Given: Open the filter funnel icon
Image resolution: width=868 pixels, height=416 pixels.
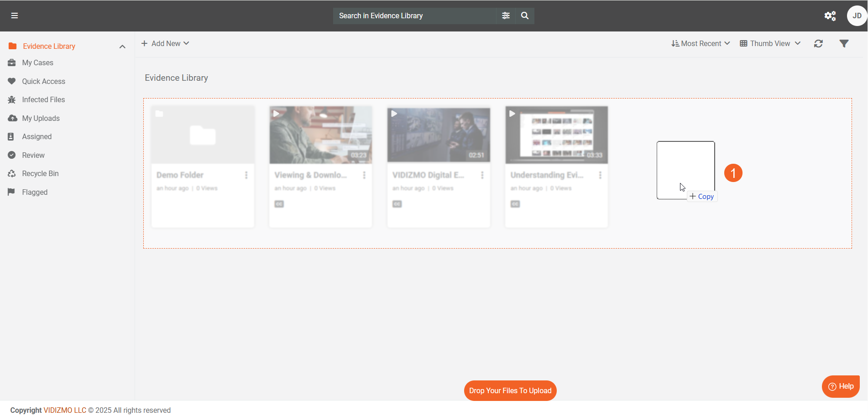Looking at the screenshot, I should [x=844, y=44].
